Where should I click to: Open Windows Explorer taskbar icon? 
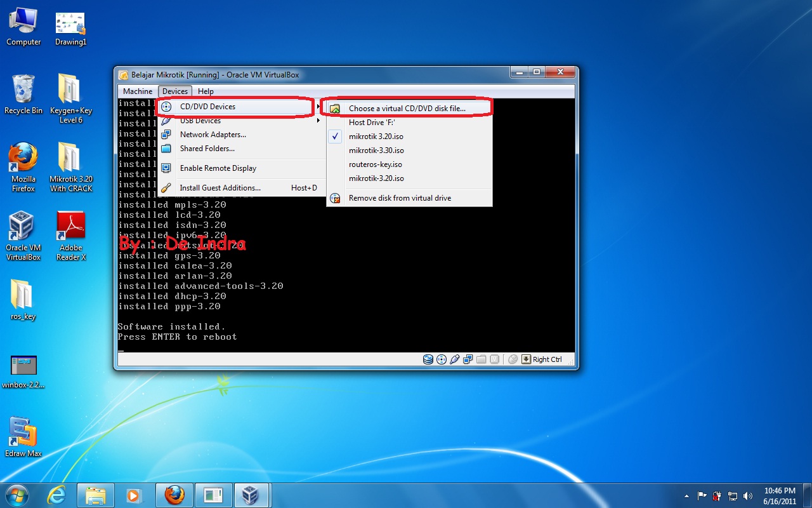pos(95,495)
